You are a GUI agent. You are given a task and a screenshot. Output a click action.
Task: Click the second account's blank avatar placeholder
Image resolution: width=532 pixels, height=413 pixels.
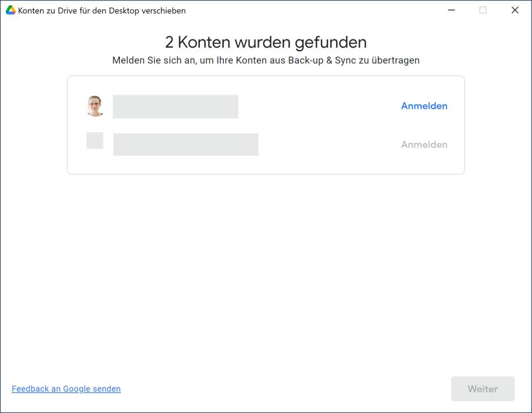click(x=95, y=141)
